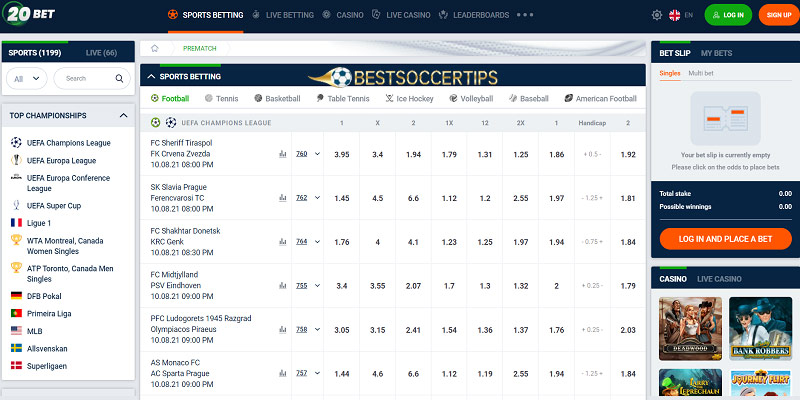This screenshot has height=400, width=800.
Task: Expand markets chevron for match 760
Action: point(317,154)
